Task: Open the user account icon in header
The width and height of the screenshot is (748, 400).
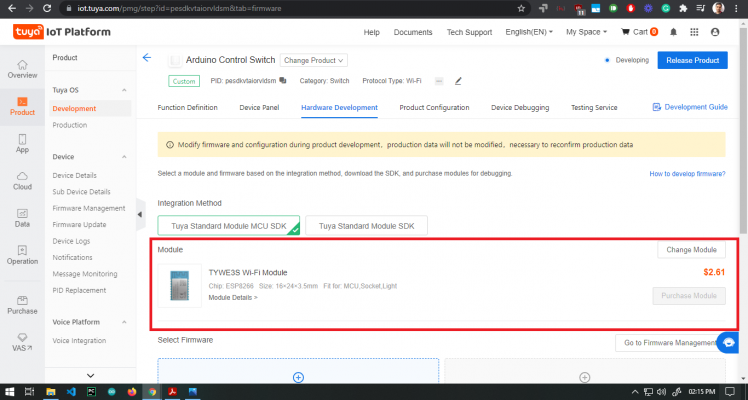Action: (715, 32)
